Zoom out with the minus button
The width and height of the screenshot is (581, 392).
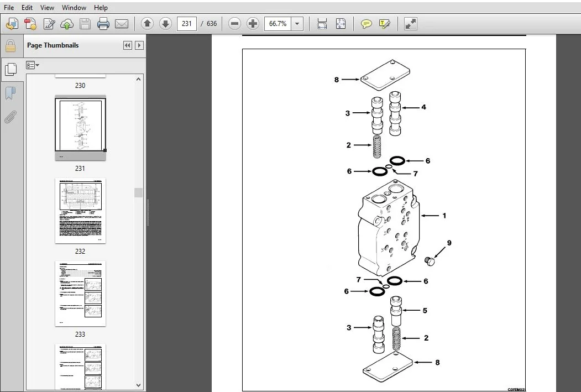click(234, 24)
